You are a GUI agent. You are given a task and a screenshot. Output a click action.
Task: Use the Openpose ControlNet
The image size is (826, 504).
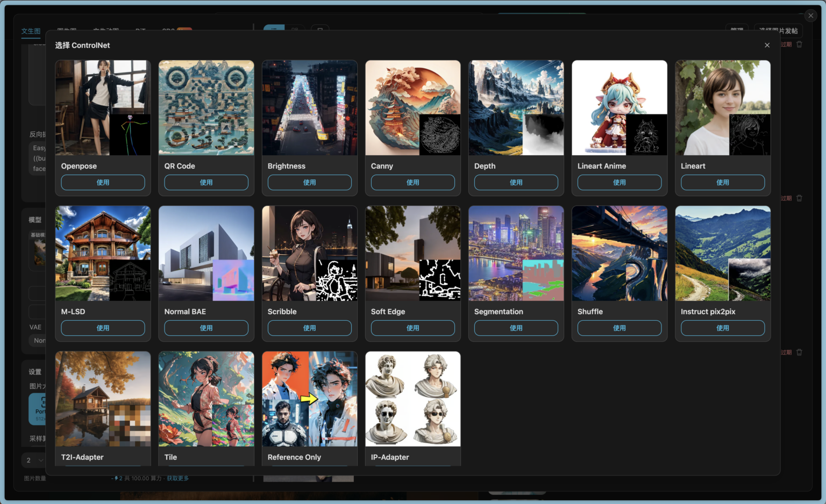pos(103,182)
